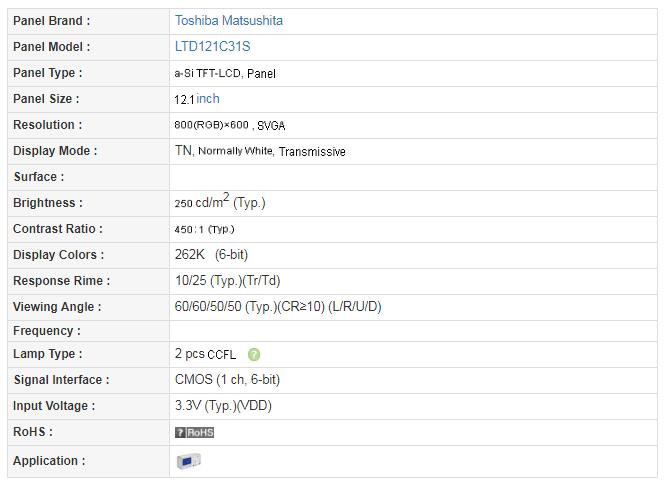Click the green help icon beside CCFL
Viewport: 665px width, 487px height.
point(254,354)
